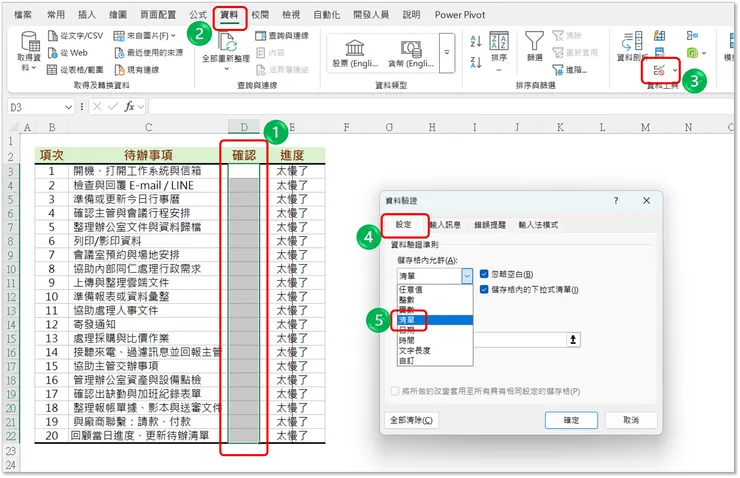
Task: Expand the 資料類型 gallery
Action: tap(447, 53)
